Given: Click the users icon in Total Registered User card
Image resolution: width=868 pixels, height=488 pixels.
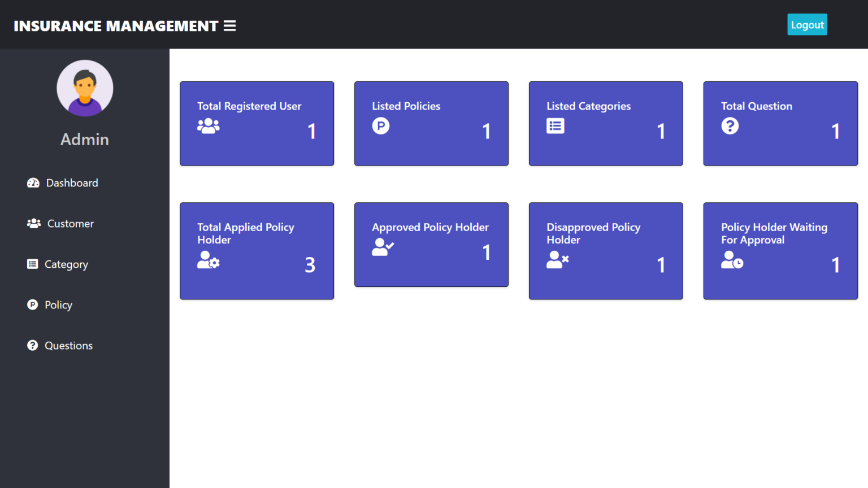Looking at the screenshot, I should (209, 125).
